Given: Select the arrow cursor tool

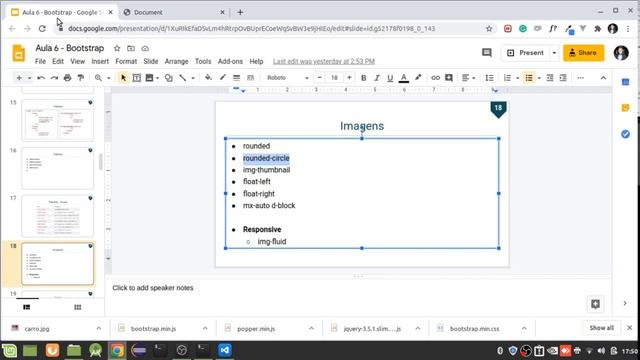Looking at the screenshot, I should [123, 78].
